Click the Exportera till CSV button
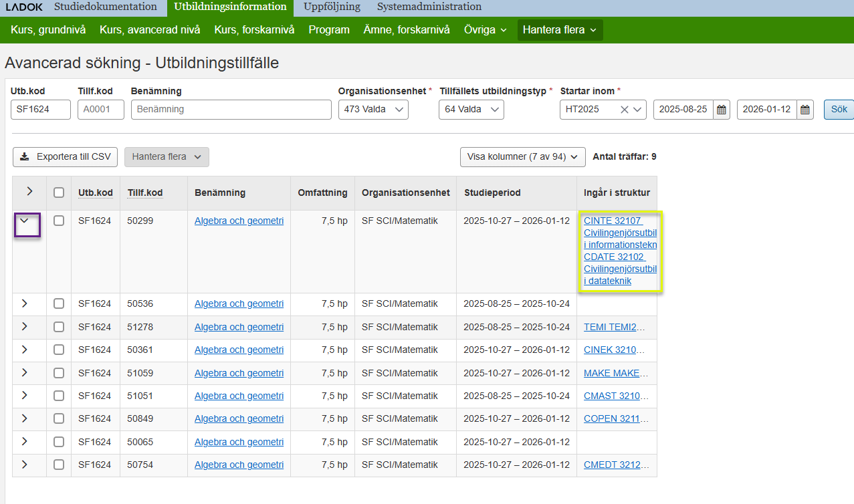 tap(65, 157)
